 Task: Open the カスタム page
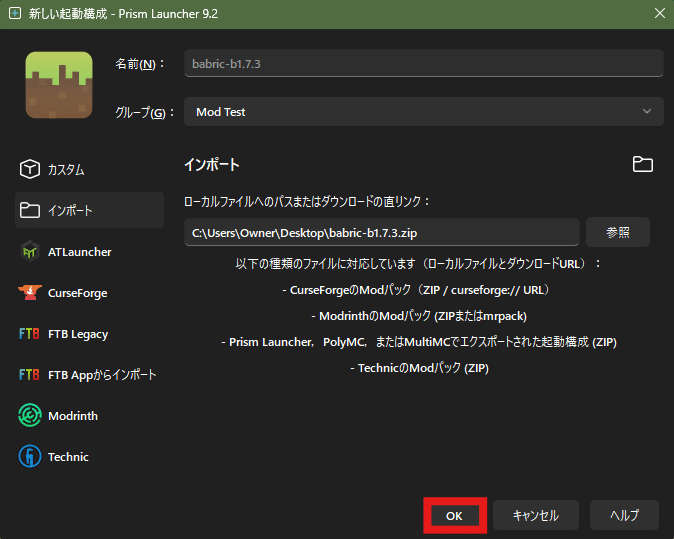pyautogui.click(x=89, y=169)
